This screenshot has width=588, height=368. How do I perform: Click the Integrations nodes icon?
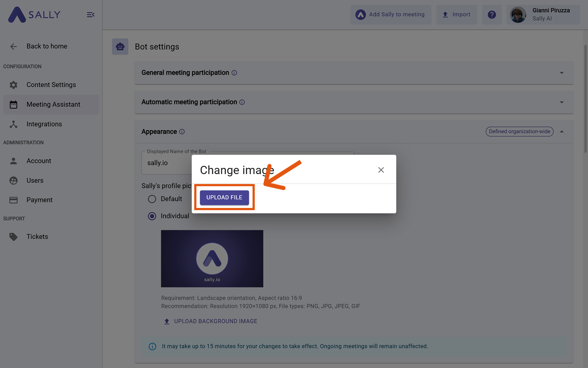(x=14, y=124)
